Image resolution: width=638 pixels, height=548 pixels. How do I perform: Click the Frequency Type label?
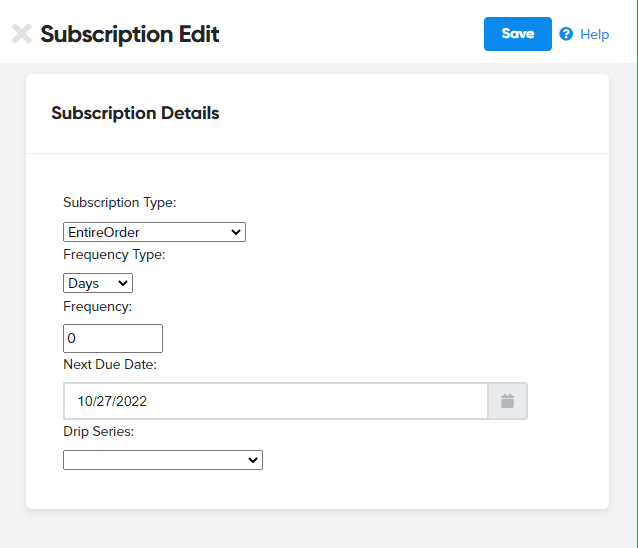[x=114, y=254]
